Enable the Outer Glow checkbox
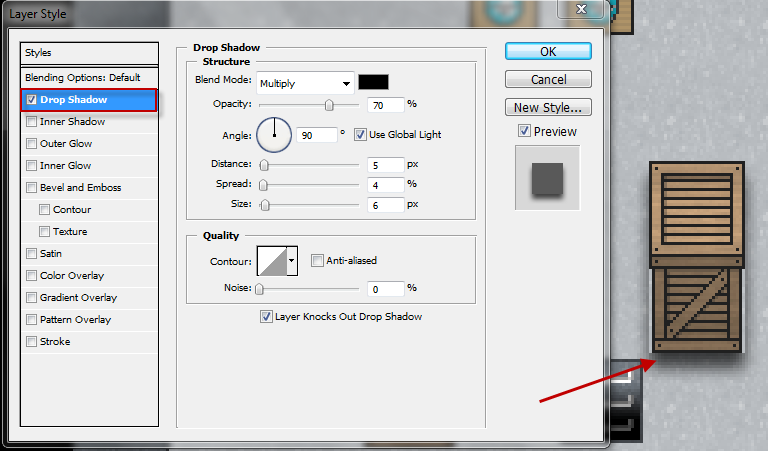 32,143
